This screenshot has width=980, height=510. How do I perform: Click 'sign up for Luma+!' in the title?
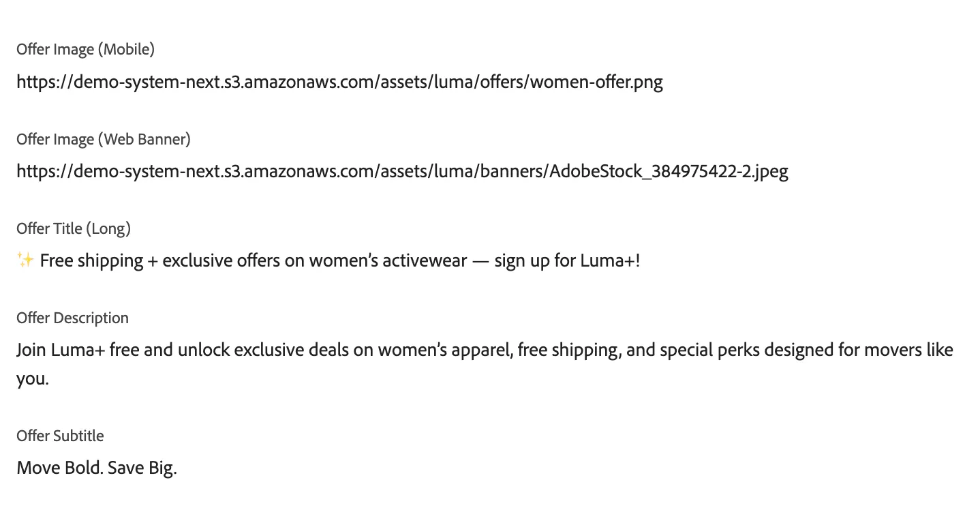(x=568, y=261)
